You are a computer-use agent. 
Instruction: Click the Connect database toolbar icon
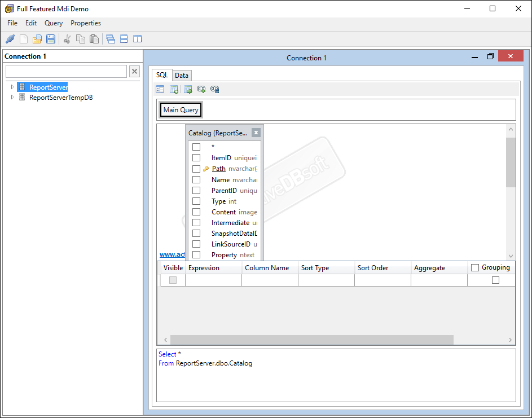click(x=10, y=38)
